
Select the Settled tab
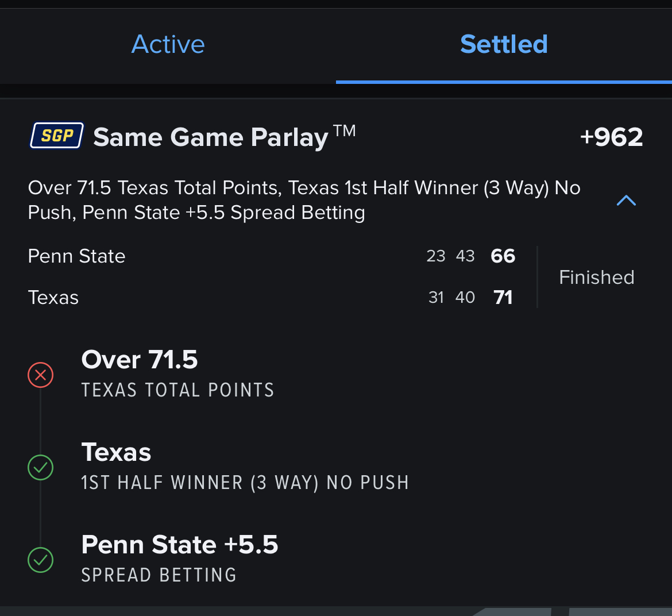point(504,44)
